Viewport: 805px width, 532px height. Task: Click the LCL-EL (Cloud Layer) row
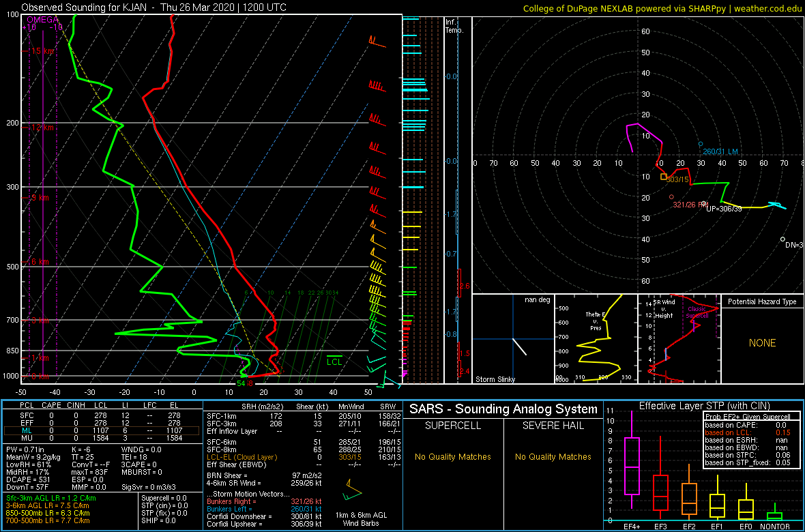[x=304, y=456]
